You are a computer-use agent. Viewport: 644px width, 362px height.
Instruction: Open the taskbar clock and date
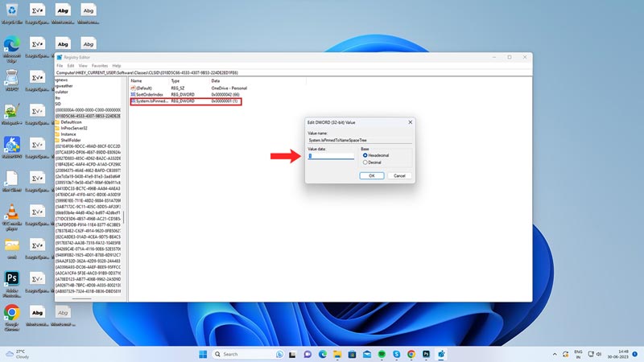pos(618,354)
